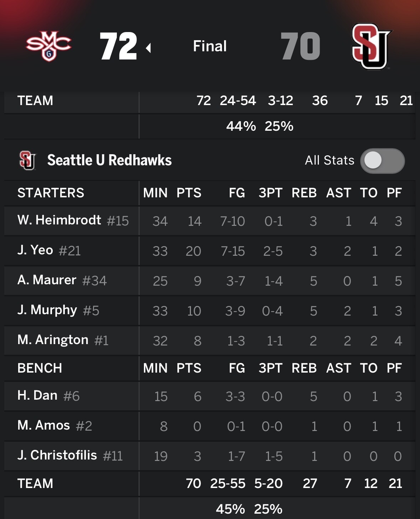
Task: Open the Seattle U Redhawks team page
Action: (109, 160)
